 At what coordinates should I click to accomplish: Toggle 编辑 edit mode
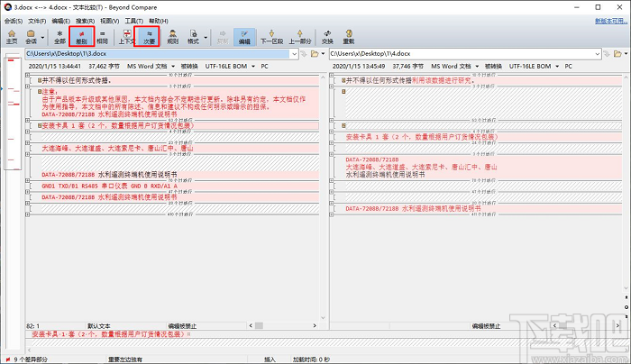pos(244,37)
